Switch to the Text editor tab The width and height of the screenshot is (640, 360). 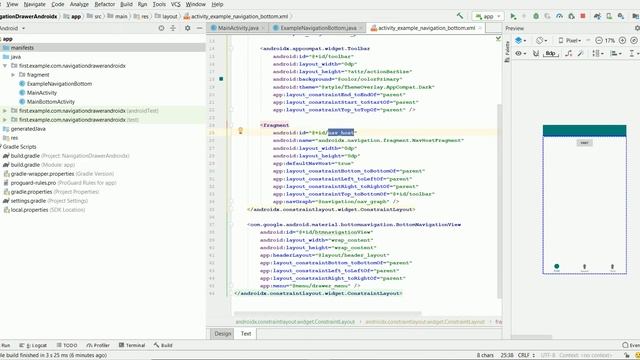pos(246,333)
